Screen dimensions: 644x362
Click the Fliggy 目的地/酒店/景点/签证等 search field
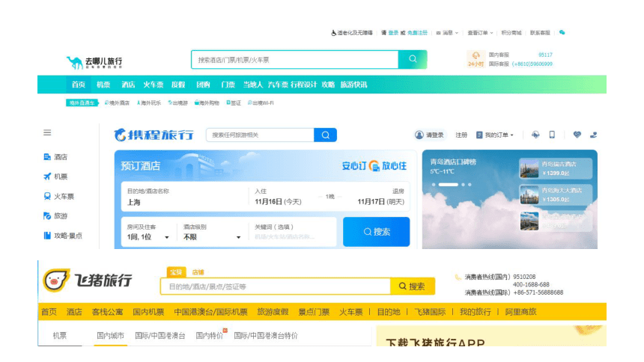click(275, 286)
